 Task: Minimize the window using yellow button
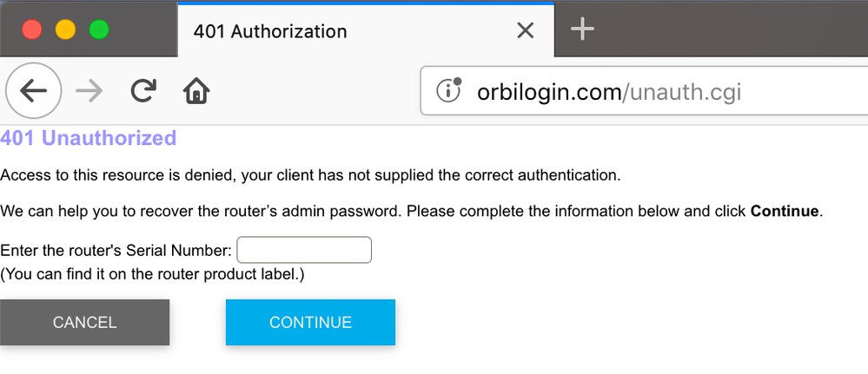coord(65,30)
